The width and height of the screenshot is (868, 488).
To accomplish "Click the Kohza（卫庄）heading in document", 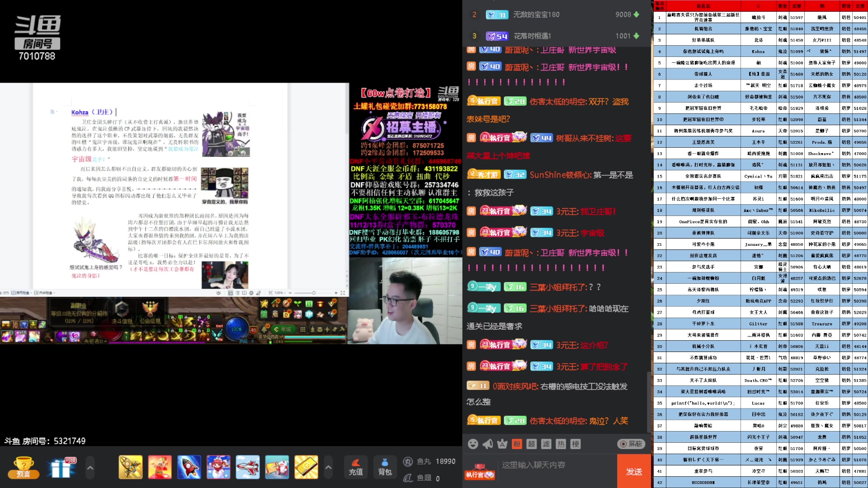I will click(x=92, y=112).
